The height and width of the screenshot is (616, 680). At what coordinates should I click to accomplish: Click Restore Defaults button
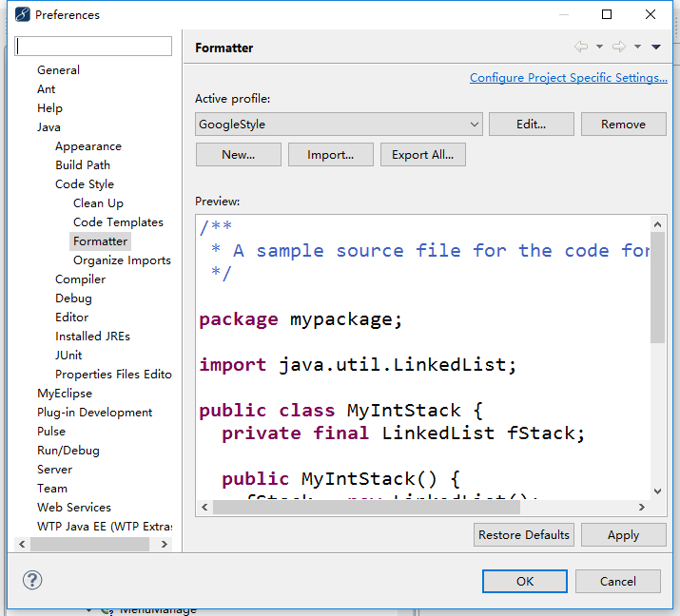click(x=524, y=535)
